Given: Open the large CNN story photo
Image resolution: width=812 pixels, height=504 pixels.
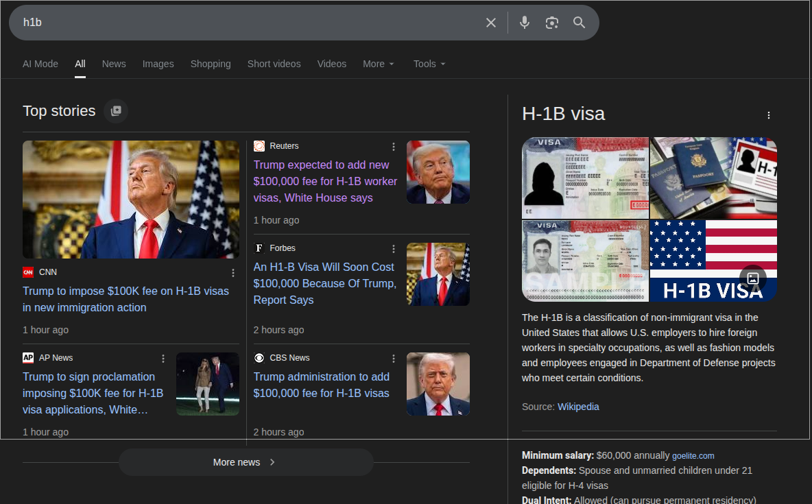Looking at the screenshot, I should [131, 200].
